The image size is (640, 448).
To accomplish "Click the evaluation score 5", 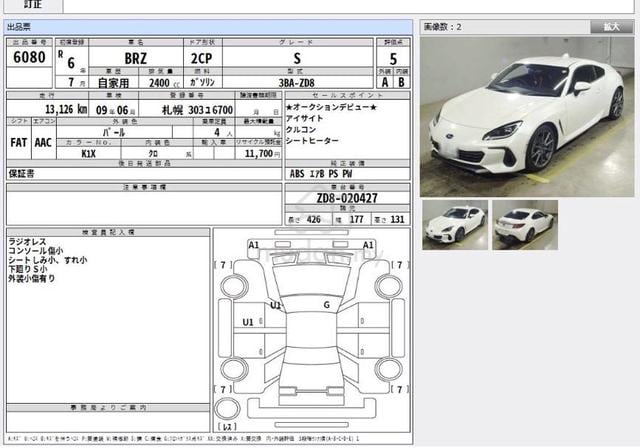I will (x=393, y=59).
